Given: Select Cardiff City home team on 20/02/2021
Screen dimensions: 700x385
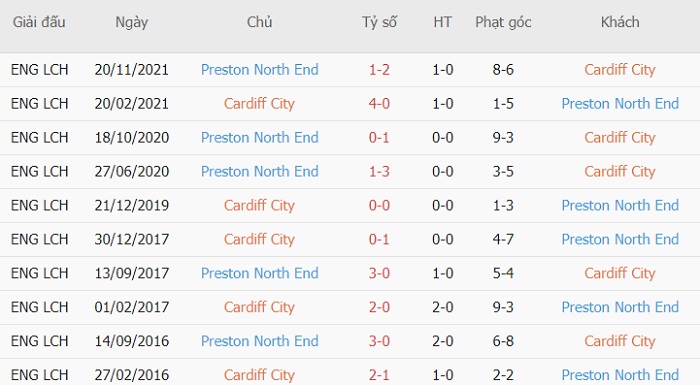Looking at the screenshot, I should pyautogui.click(x=259, y=104).
